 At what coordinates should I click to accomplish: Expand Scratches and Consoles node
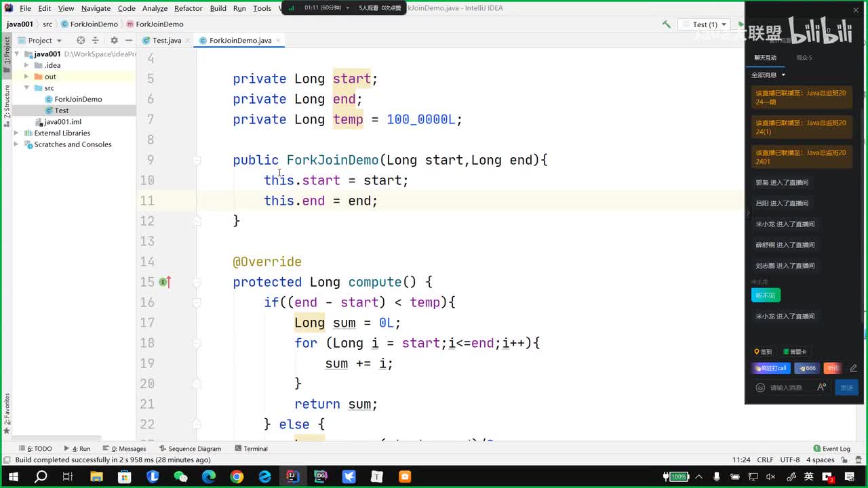coord(16,144)
